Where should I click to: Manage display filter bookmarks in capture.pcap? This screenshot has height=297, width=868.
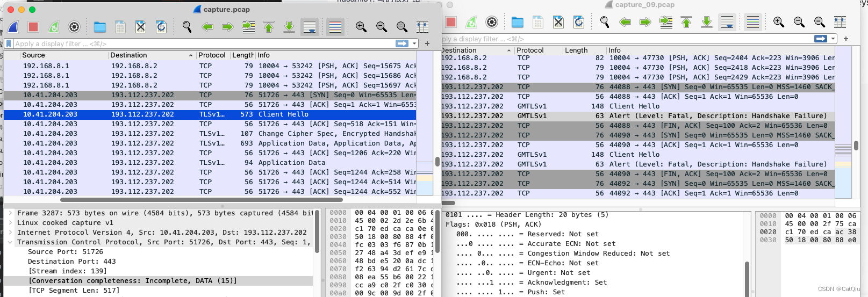click(x=8, y=44)
